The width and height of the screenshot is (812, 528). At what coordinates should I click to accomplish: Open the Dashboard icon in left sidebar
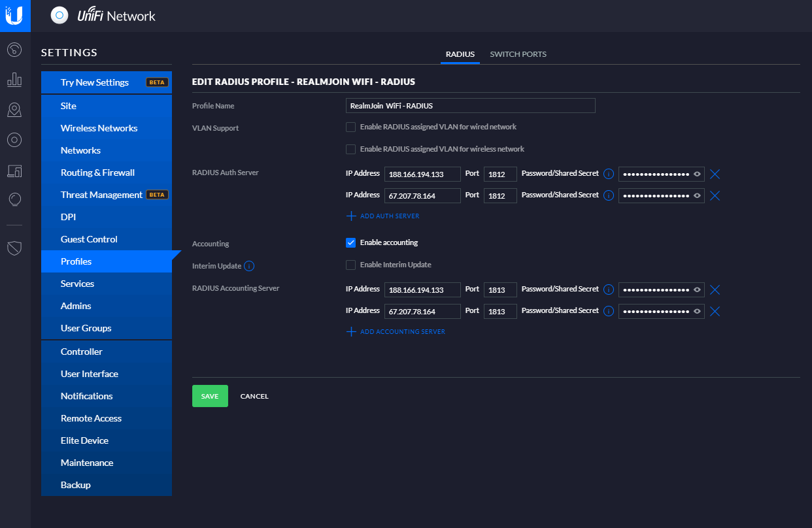click(x=14, y=50)
